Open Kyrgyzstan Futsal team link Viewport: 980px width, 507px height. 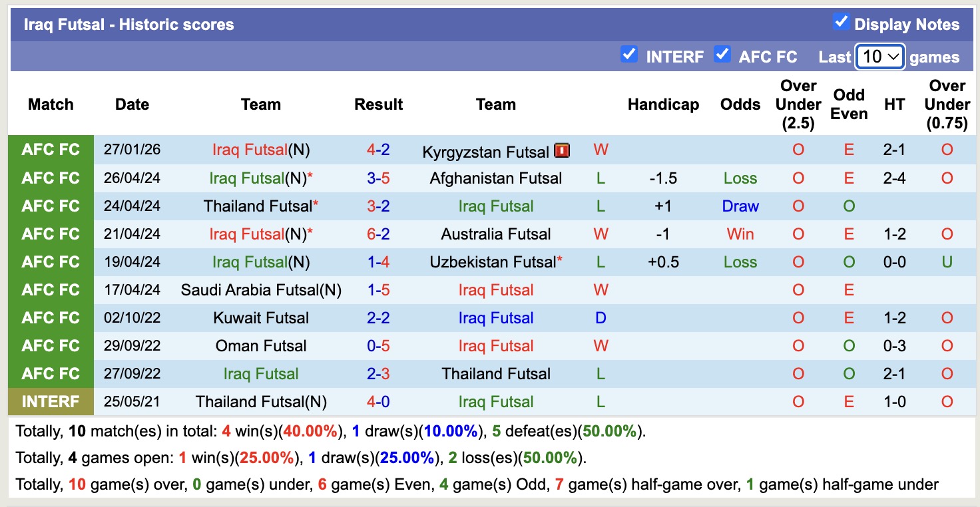point(485,152)
